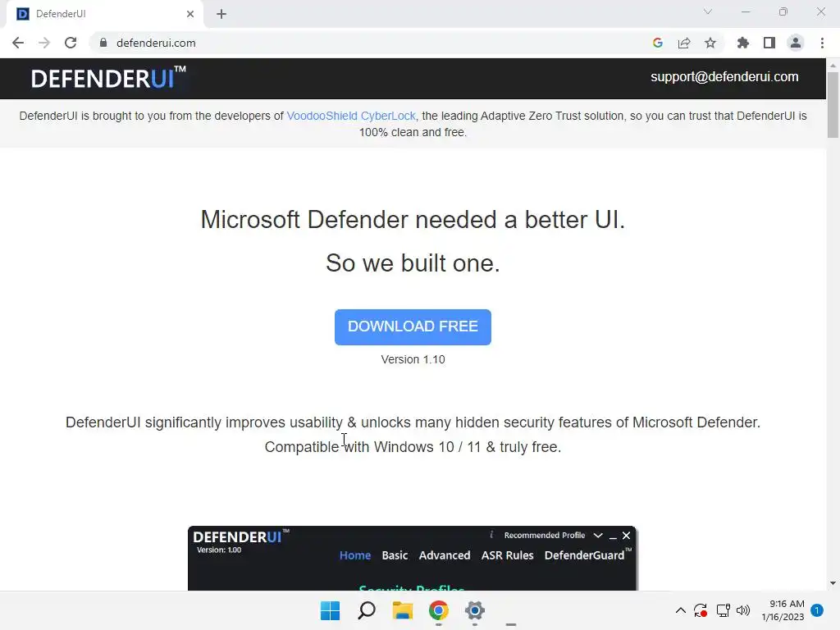Screen dimensions: 840x630
Task: Open Windows taskbar Search
Action: pyautogui.click(x=367, y=610)
